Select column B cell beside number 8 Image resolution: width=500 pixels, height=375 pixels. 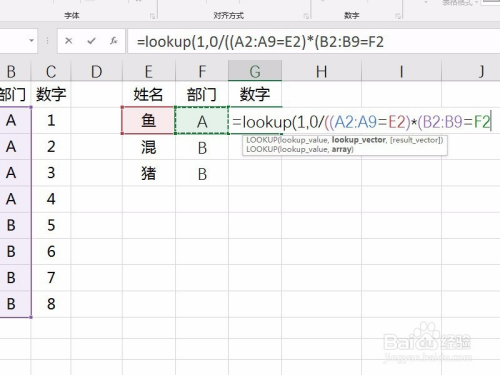point(15,304)
